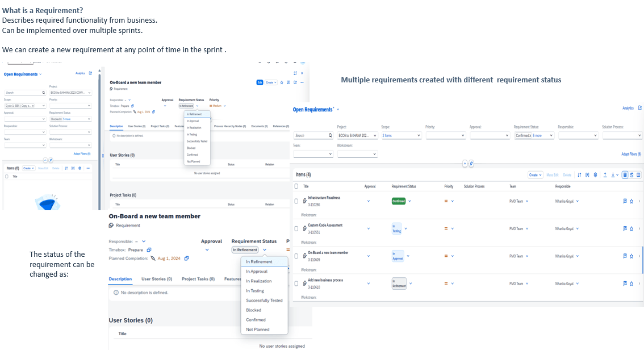Click the sort icon in the Items toolbar
This screenshot has height=350, width=644.
579,174
